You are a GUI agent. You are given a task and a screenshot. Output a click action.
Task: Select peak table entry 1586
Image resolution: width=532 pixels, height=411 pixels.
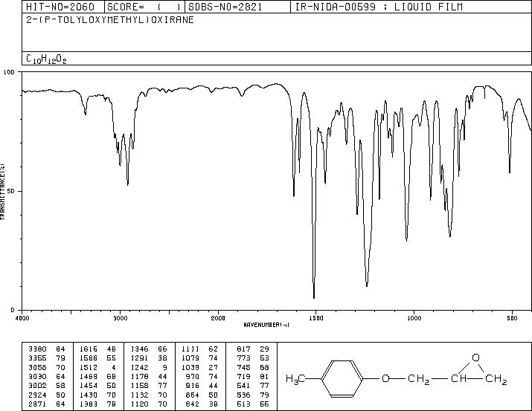[89, 357]
